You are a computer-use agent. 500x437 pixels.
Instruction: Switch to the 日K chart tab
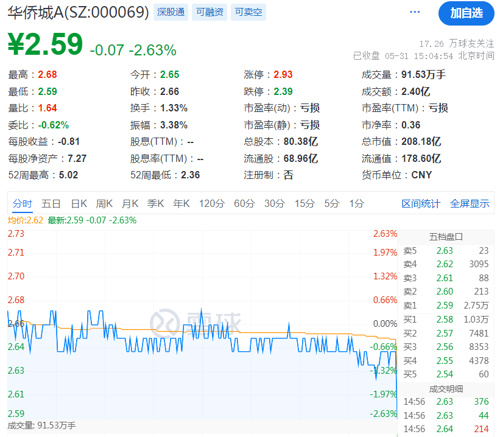click(79, 203)
